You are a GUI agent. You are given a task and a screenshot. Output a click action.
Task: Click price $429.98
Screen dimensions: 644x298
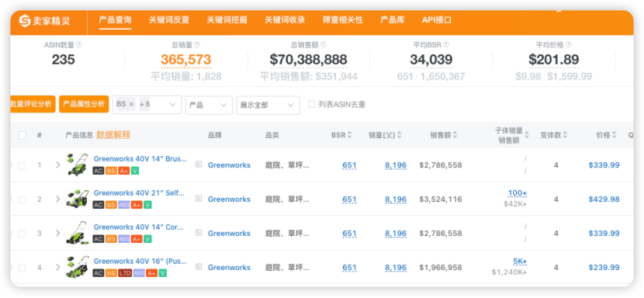coord(604,199)
